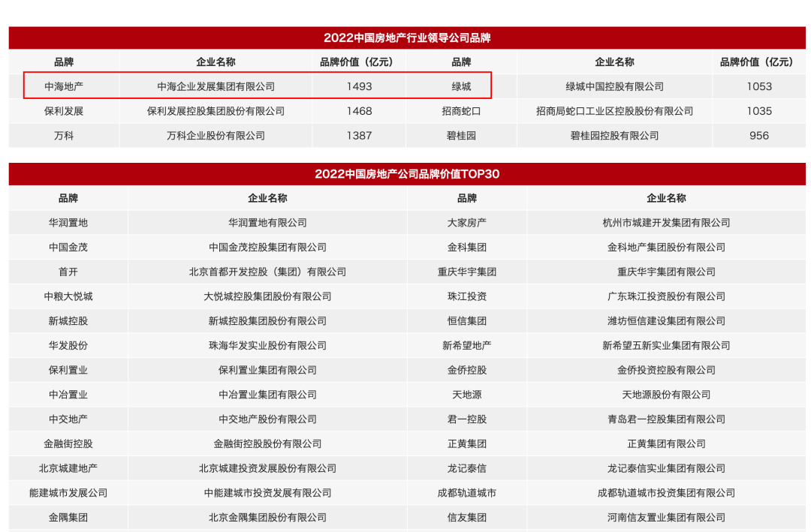The height and width of the screenshot is (532, 811).
Task: Select the 恒信集团 brand cell
Action: 466,320
